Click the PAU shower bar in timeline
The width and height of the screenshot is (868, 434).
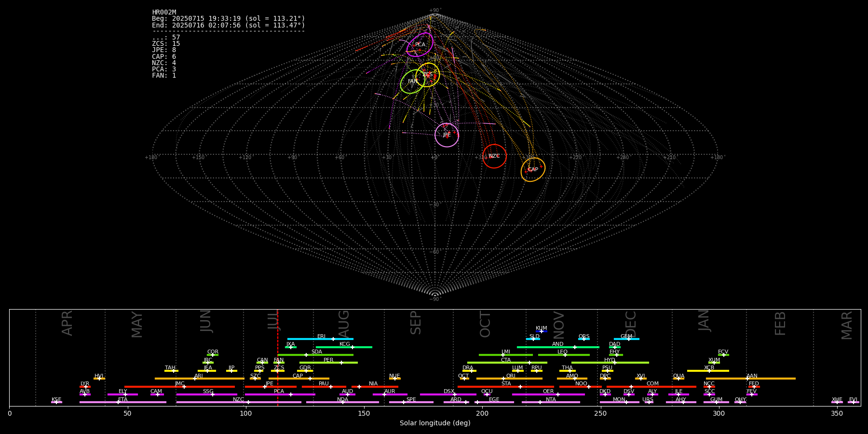pos(324,387)
